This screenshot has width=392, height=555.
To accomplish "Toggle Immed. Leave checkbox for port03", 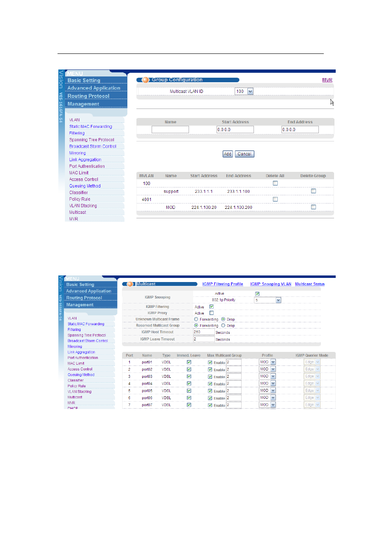I will pos(189,377).
